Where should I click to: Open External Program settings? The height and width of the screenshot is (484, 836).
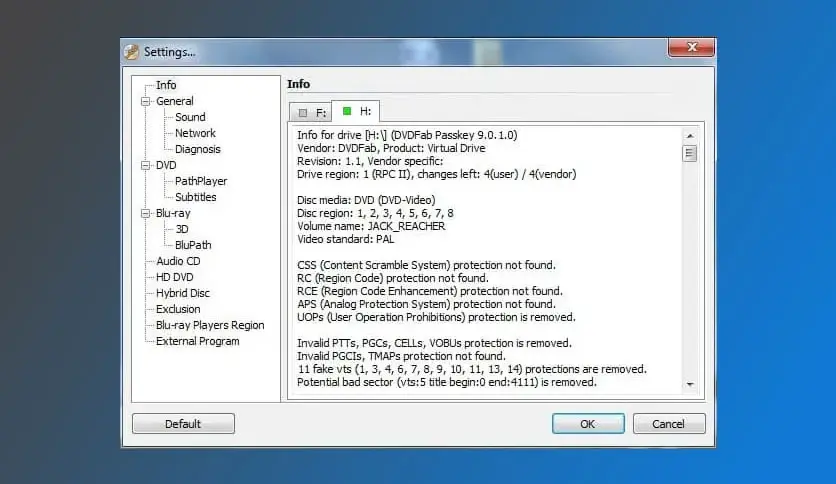pyautogui.click(x=197, y=341)
